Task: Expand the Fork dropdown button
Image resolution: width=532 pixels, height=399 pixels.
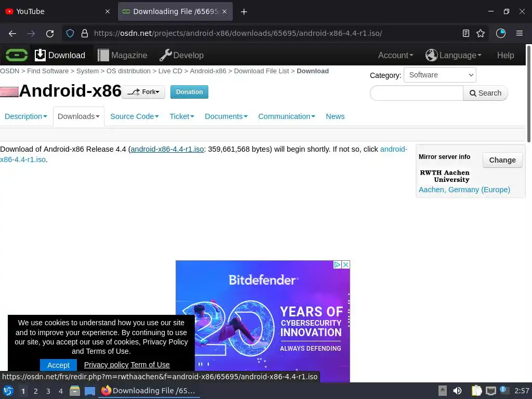Action: (x=143, y=92)
